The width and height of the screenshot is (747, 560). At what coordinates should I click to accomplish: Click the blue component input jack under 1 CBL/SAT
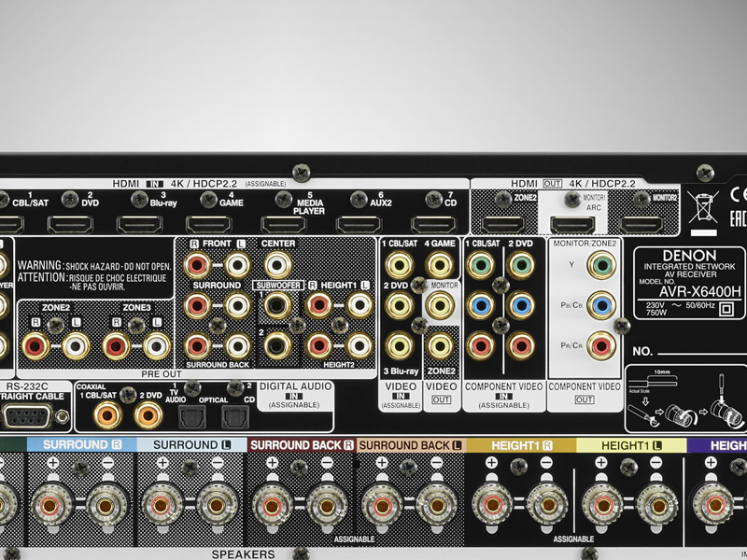[x=480, y=305]
